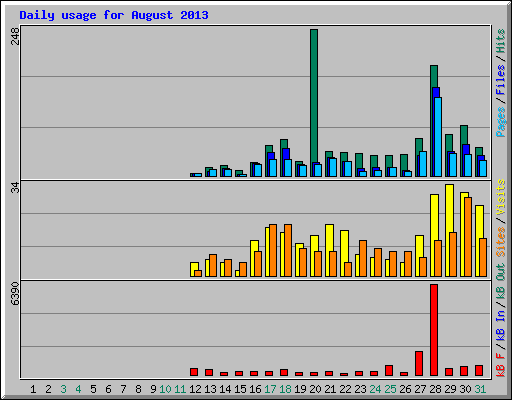Click the green day 10 label
Image resolution: width=512 pixels, height=400 pixels.
[x=165, y=389]
